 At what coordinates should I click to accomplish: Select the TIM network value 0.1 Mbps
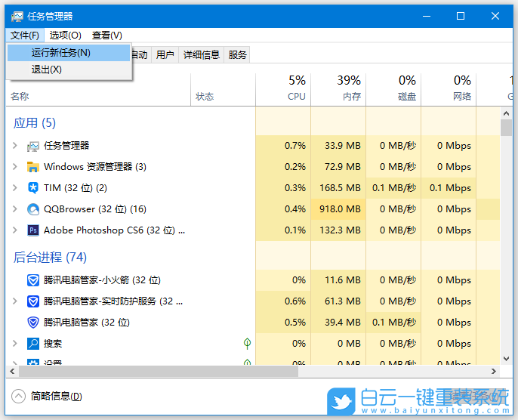(450, 188)
